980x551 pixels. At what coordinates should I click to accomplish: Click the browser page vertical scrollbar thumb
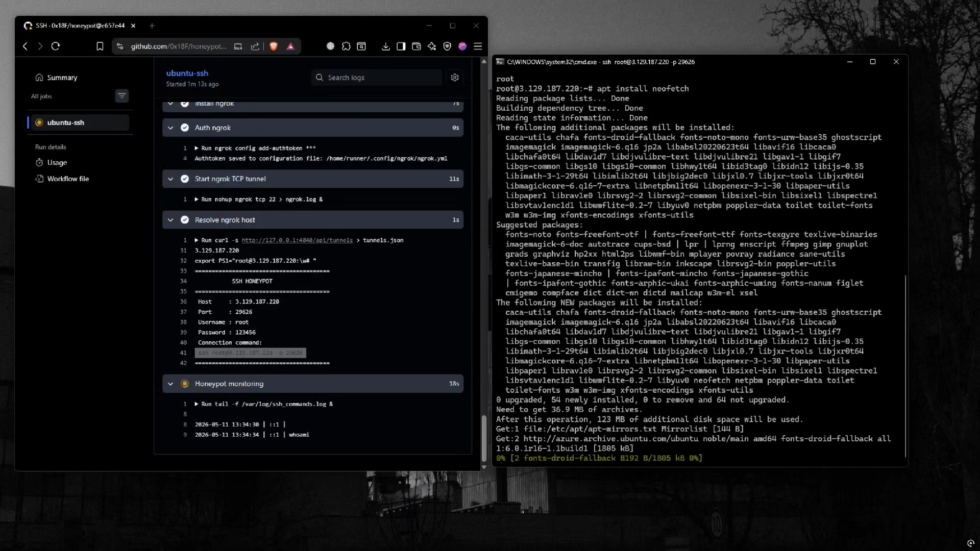point(484,438)
